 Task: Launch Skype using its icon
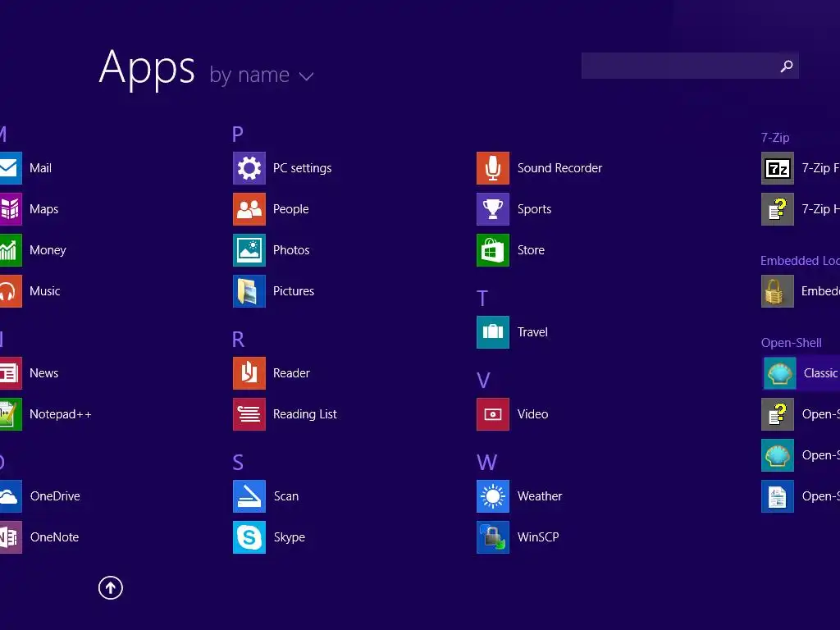coord(249,537)
